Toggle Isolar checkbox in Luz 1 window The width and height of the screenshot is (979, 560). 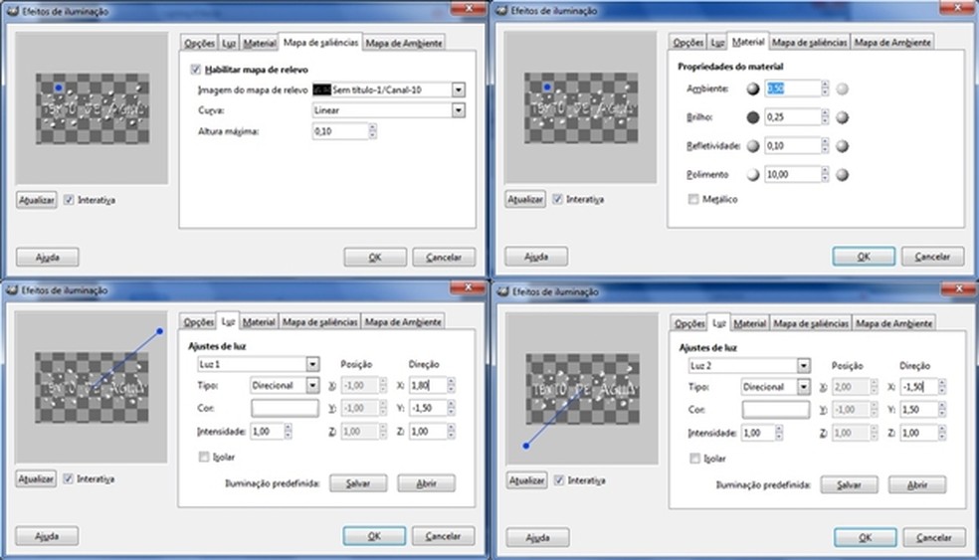click(x=204, y=457)
